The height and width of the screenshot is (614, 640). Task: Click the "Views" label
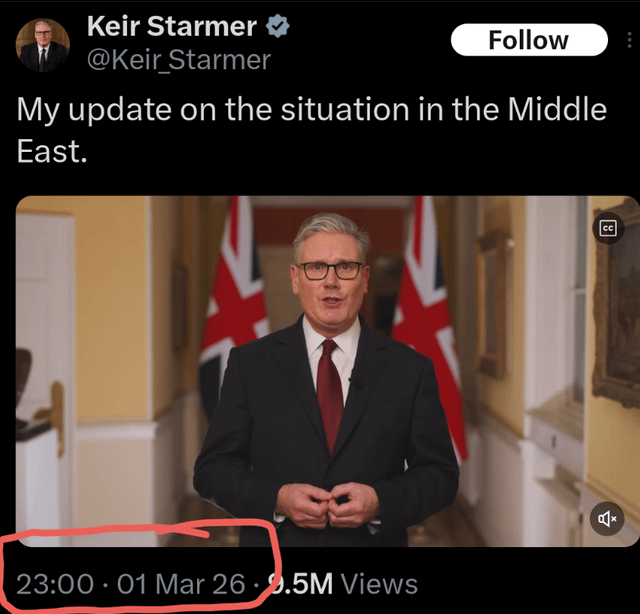tap(379, 584)
